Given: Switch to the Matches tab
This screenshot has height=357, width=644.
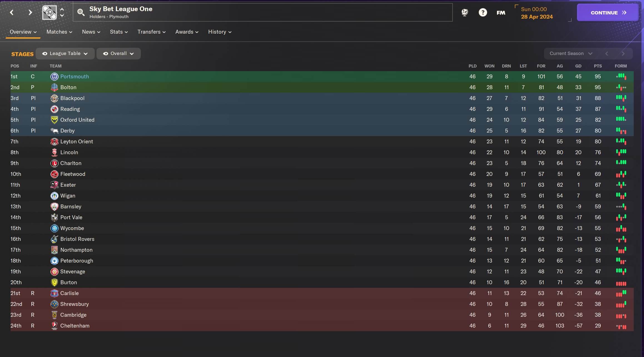Looking at the screenshot, I should coord(59,32).
